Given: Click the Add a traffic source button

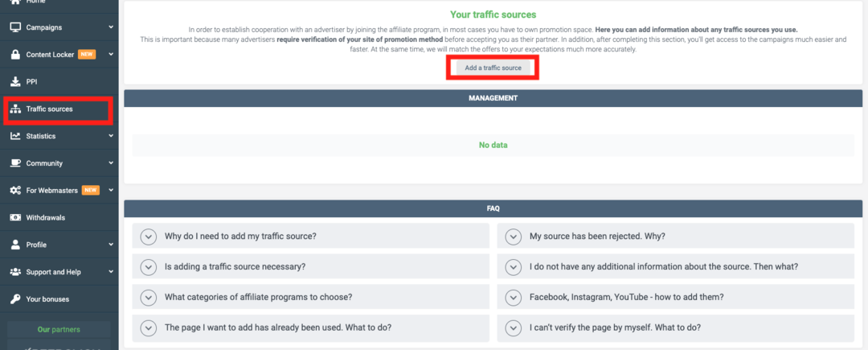Looking at the screenshot, I should coord(493,68).
